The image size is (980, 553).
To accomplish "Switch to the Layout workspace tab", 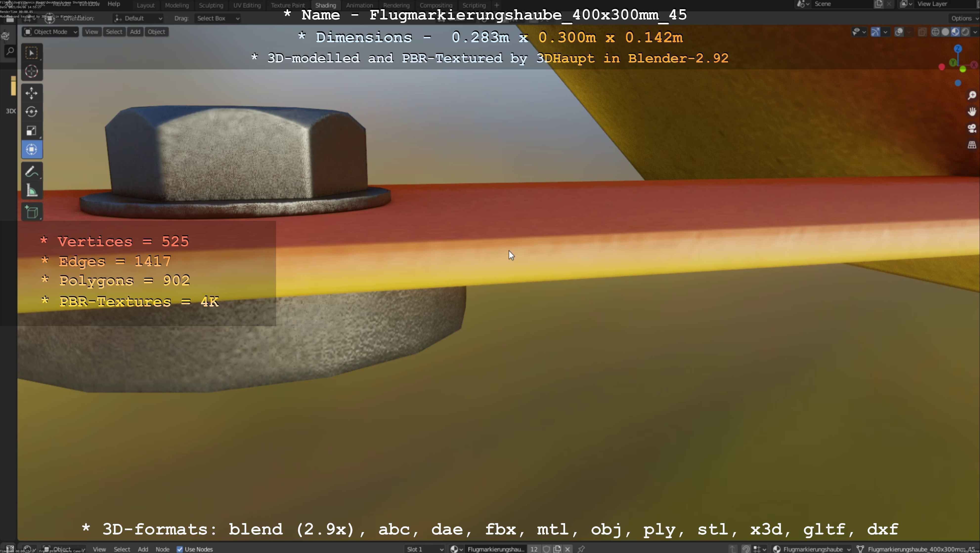I will click(x=146, y=5).
